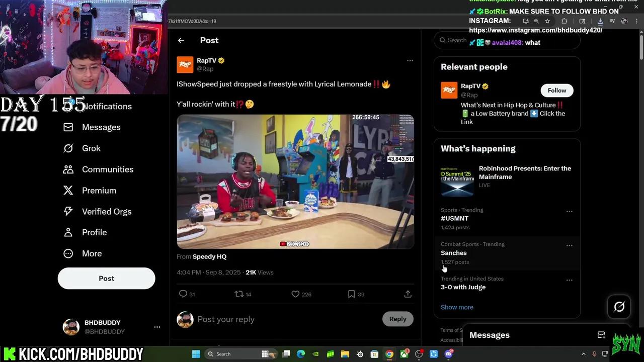644x362 pixels.
Task: Click the large Post compose button
Action: (x=107, y=279)
